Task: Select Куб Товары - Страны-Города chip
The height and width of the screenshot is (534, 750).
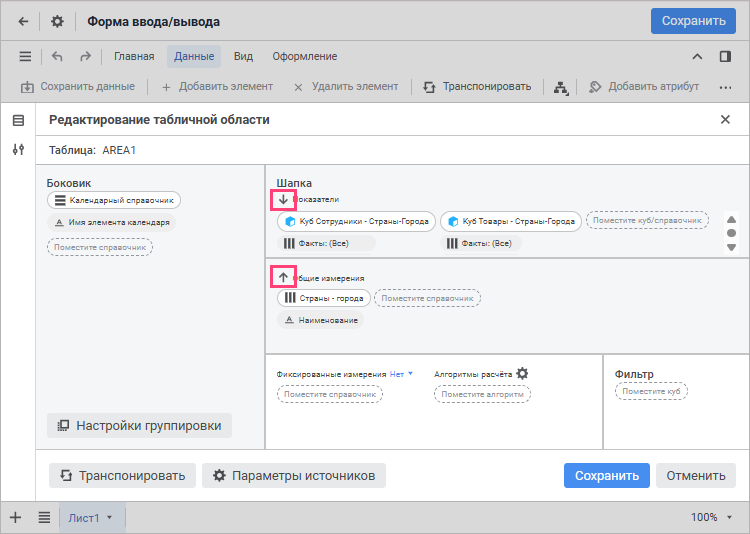Action: click(x=511, y=222)
